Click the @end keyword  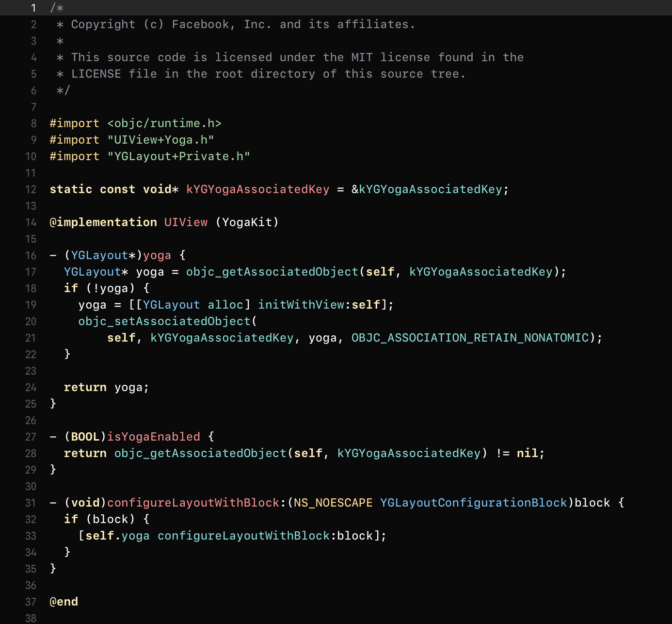pos(64,602)
